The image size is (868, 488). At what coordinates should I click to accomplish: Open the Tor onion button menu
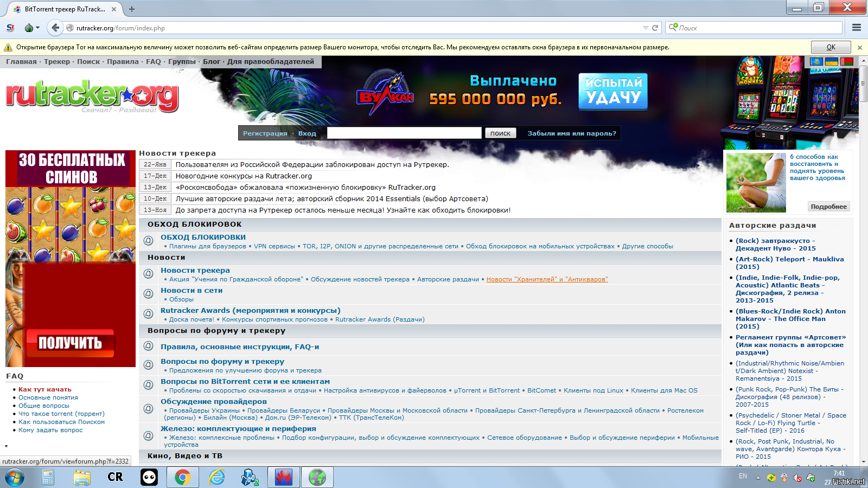[32, 28]
